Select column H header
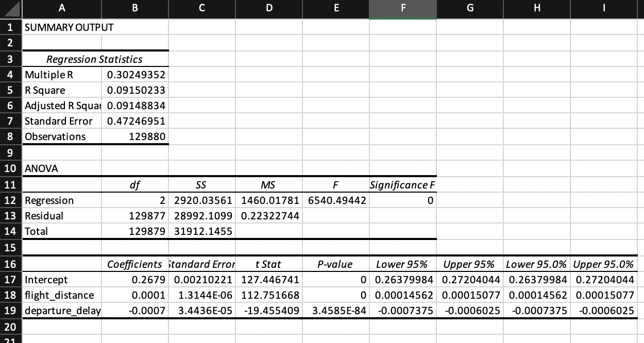Image resolution: width=644 pixels, height=343 pixels. coord(537,9)
